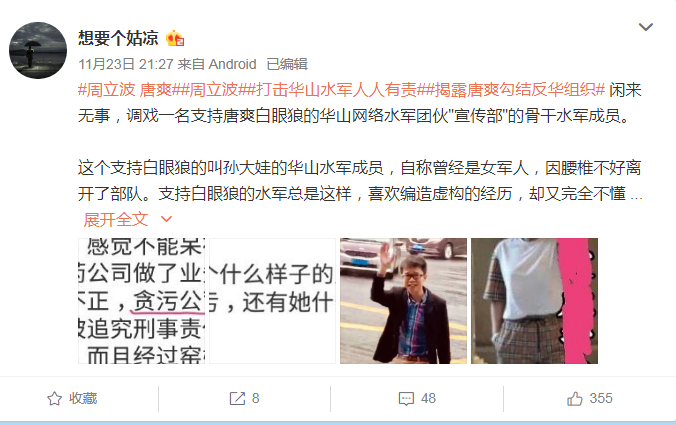Open hashtag #打击华山水军人人有责#
Viewport: 676px width, 425px height.
pos(332,90)
